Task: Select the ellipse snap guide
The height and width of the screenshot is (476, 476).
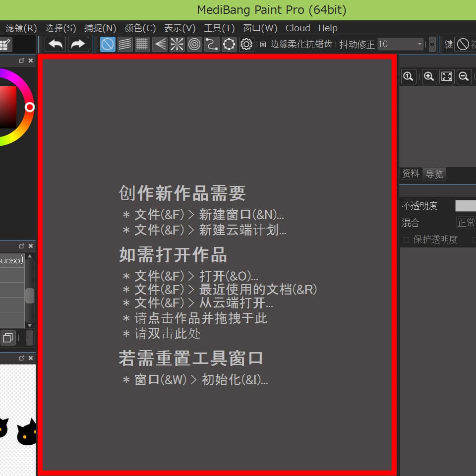Action: (x=229, y=44)
